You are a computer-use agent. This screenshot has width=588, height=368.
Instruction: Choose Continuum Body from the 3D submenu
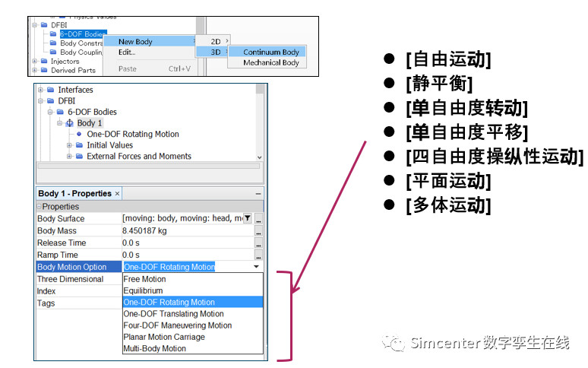[270, 52]
